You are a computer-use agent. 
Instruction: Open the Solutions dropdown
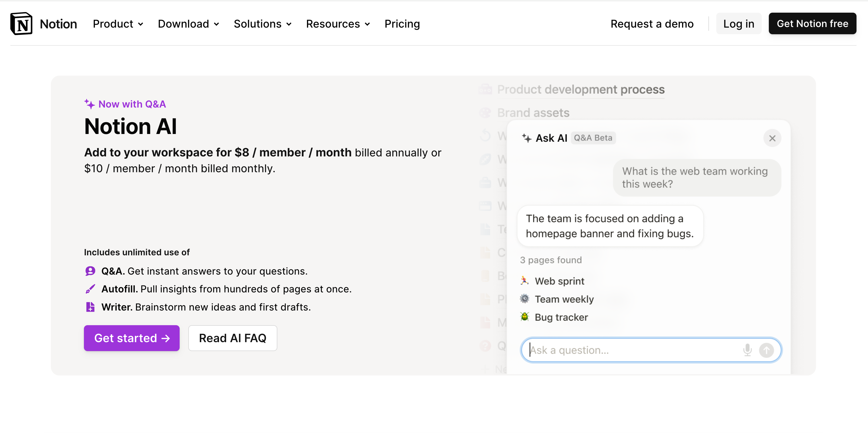click(262, 24)
